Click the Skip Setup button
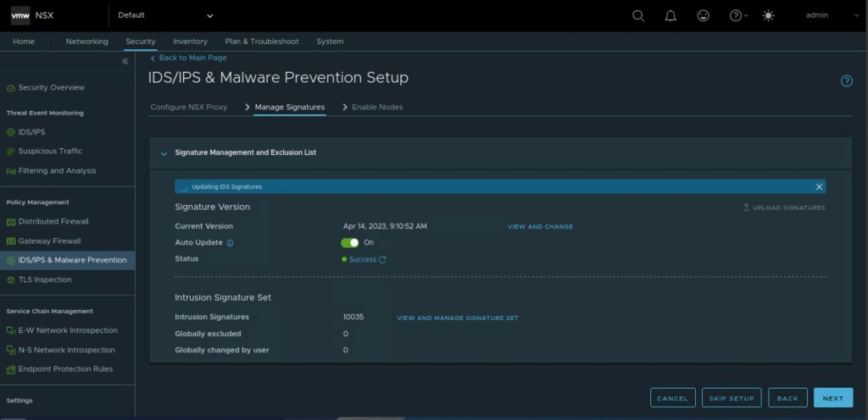This screenshot has width=868, height=420. coord(731,398)
